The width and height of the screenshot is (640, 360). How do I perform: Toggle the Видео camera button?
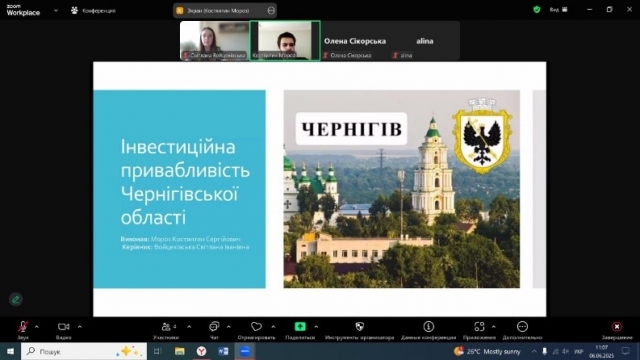click(64, 327)
